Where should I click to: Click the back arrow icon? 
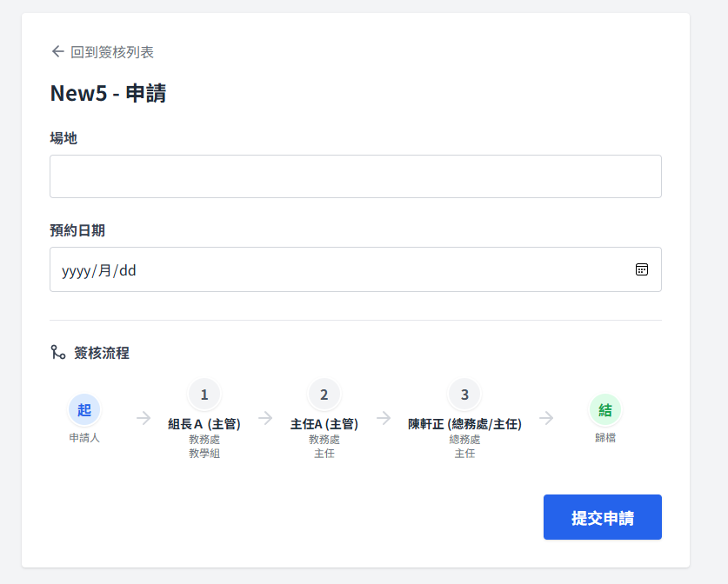[57, 52]
